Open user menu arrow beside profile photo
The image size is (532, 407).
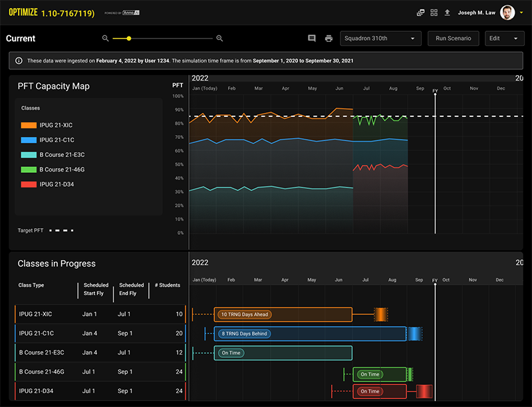(521, 13)
